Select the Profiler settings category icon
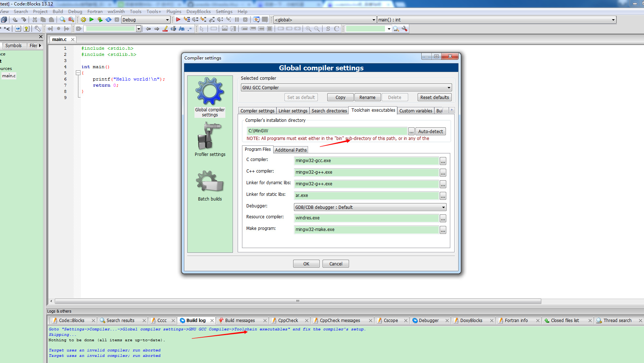This screenshot has width=644, height=363. click(x=210, y=139)
